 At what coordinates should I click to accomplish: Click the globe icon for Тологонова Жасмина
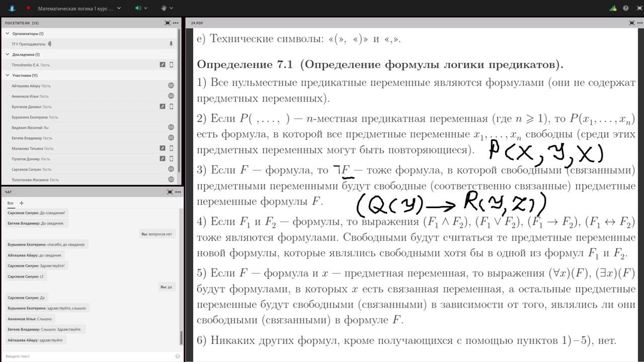pyautogui.click(x=171, y=179)
